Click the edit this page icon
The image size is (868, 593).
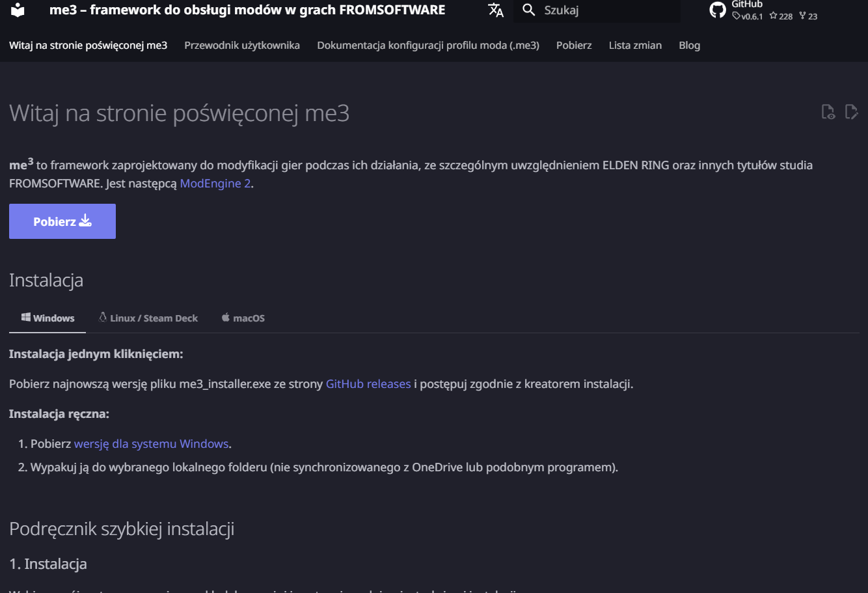(851, 112)
